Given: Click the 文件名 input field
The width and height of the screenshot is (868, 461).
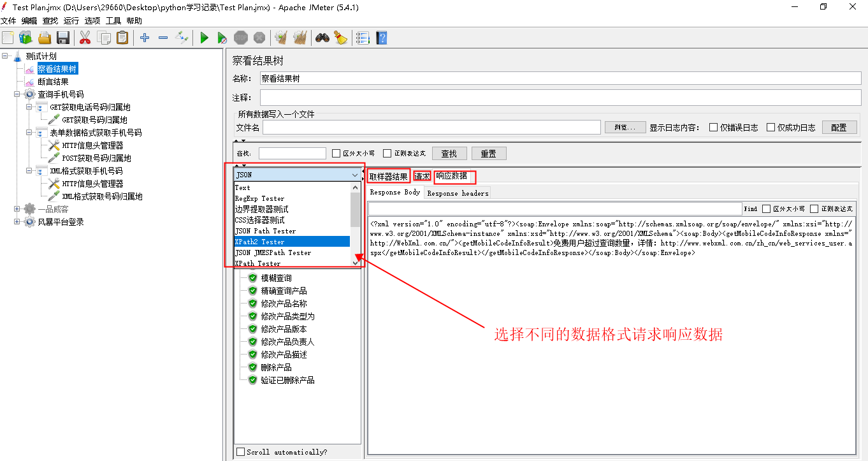Looking at the screenshot, I should 431,128.
